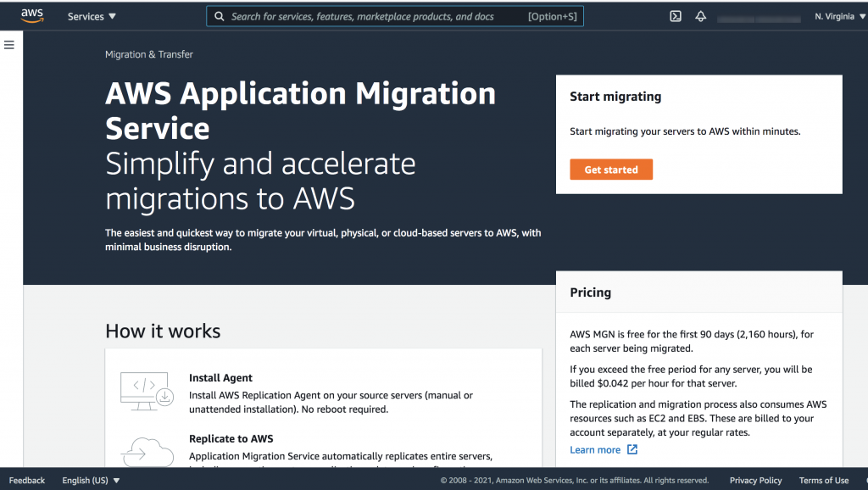Viewport: 868px width, 490px height.
Task: Open the Privacy Policy footer link
Action: point(755,481)
